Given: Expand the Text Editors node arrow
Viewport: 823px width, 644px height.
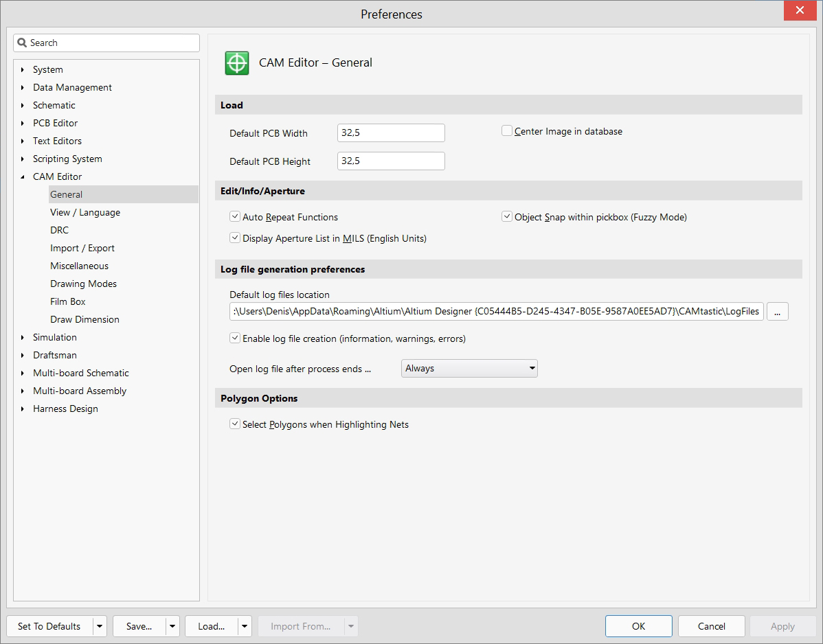Looking at the screenshot, I should point(23,141).
